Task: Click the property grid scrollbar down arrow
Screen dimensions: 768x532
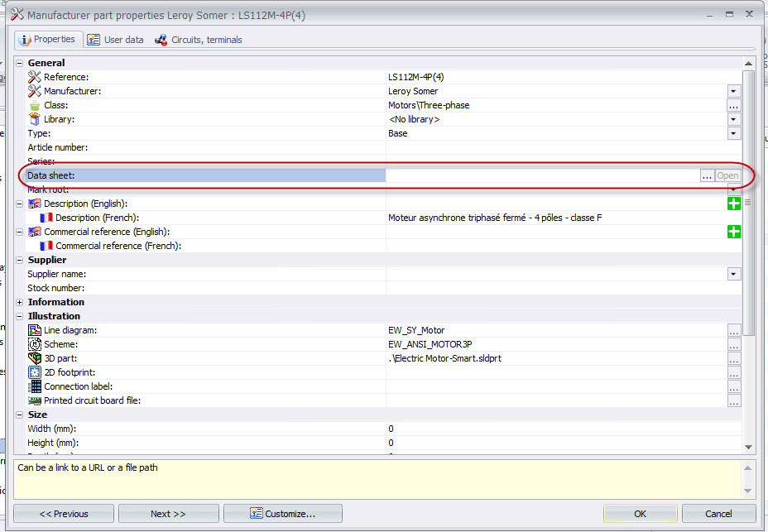Action: click(x=748, y=448)
